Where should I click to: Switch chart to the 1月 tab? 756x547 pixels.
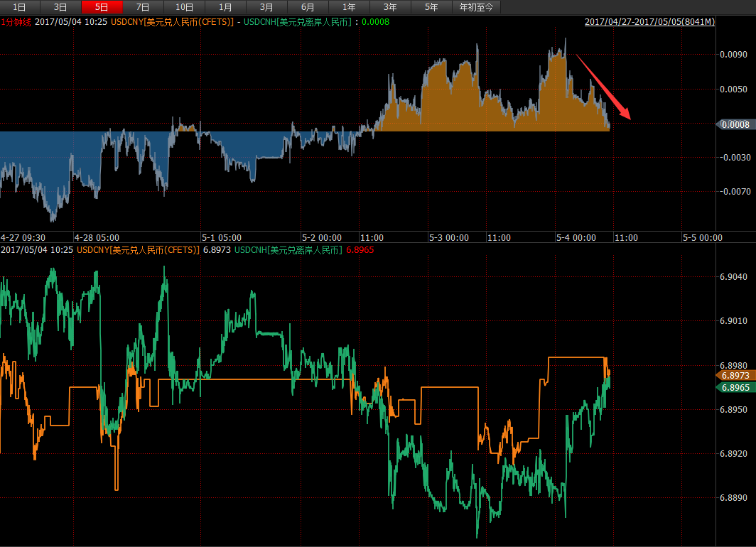tap(226, 7)
